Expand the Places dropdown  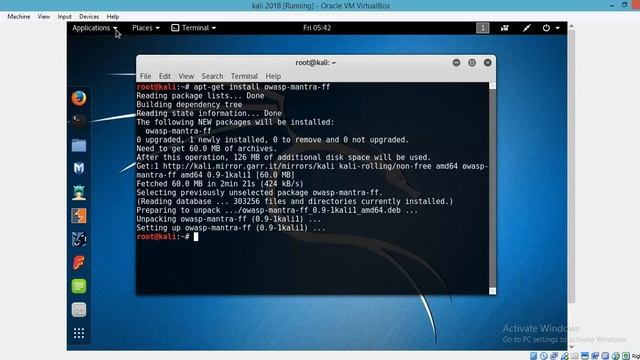(146, 28)
